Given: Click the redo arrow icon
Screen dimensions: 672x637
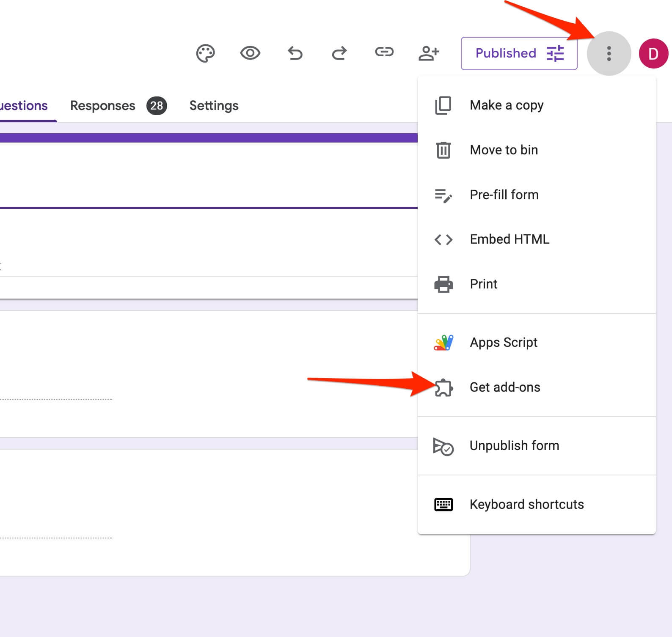Looking at the screenshot, I should click(x=339, y=53).
